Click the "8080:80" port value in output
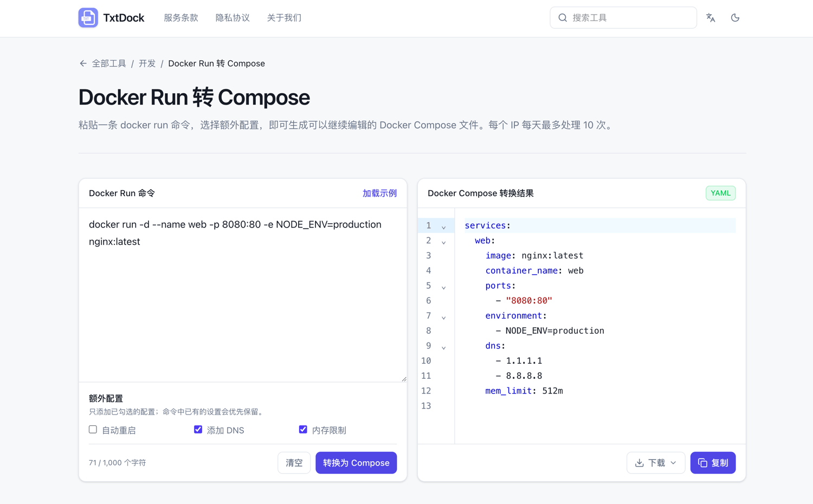Screen dimensions: 813x504 click(x=529, y=301)
